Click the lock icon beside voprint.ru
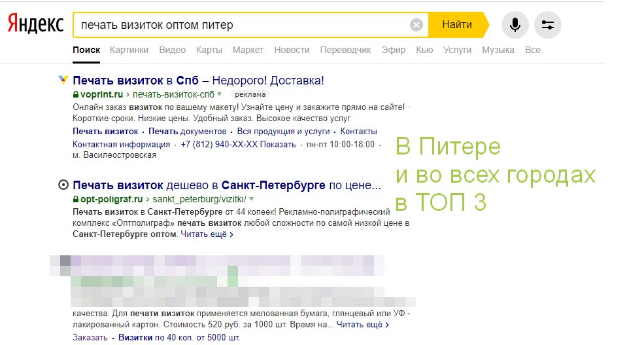This screenshot has height=345, width=644. tap(76, 94)
